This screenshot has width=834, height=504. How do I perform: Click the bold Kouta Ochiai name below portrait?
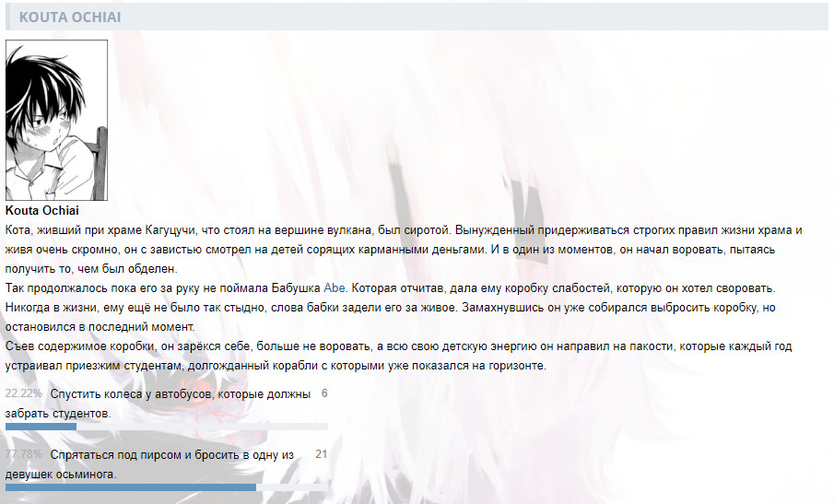click(42, 211)
